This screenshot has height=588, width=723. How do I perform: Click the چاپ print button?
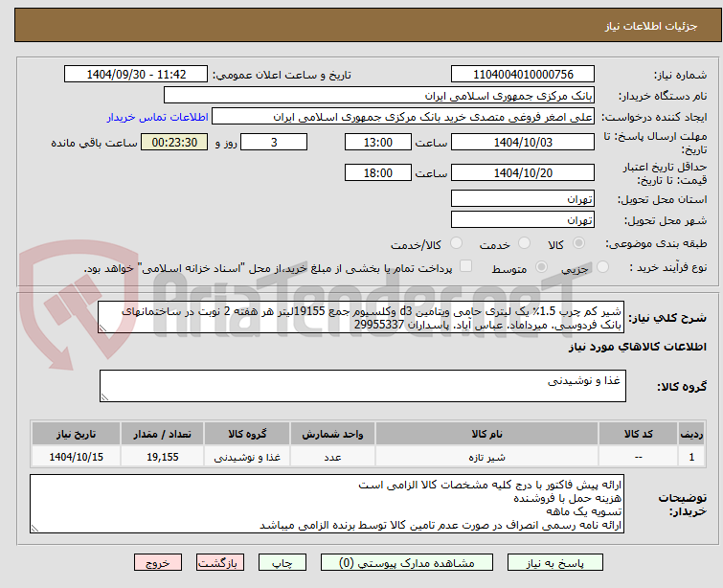(x=282, y=563)
